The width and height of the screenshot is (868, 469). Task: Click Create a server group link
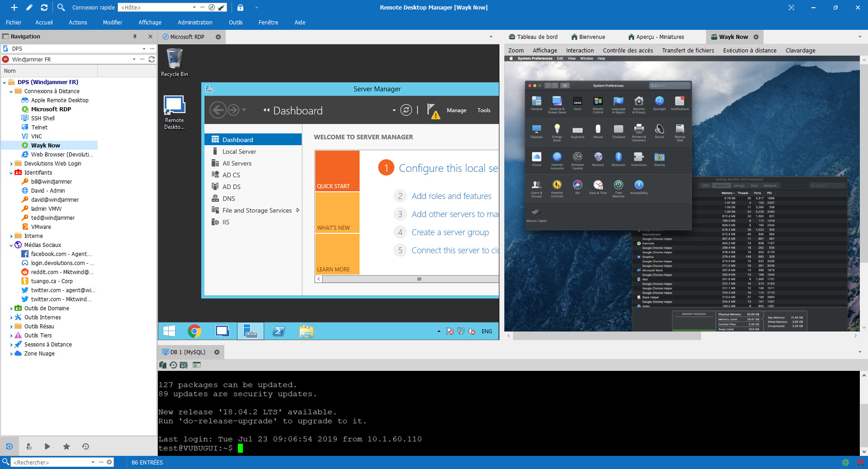pos(450,232)
